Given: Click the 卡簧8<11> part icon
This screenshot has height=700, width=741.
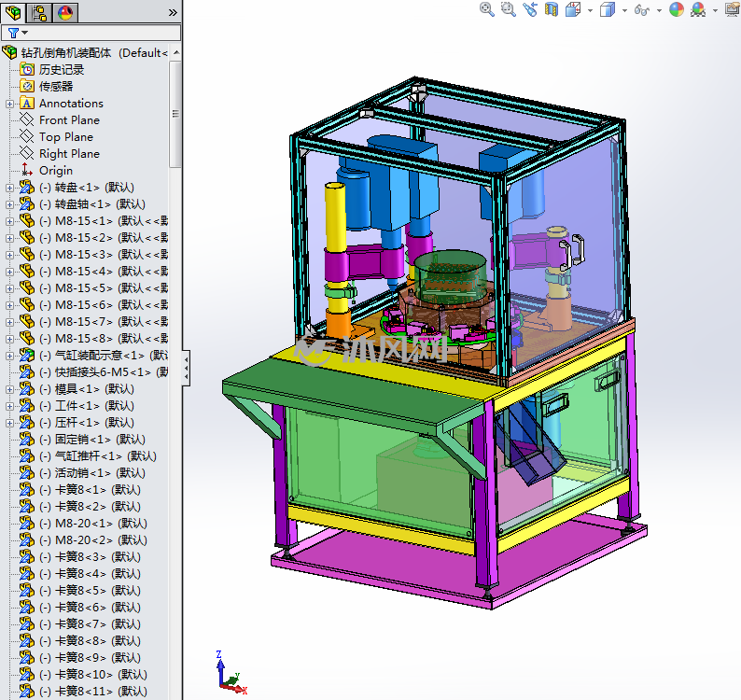Looking at the screenshot, I should pyautogui.click(x=27, y=691).
